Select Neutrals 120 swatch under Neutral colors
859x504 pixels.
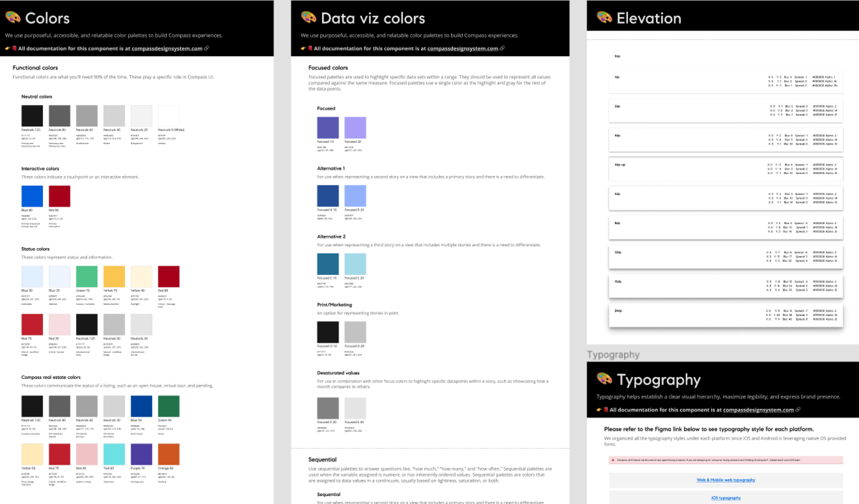tap(32, 116)
